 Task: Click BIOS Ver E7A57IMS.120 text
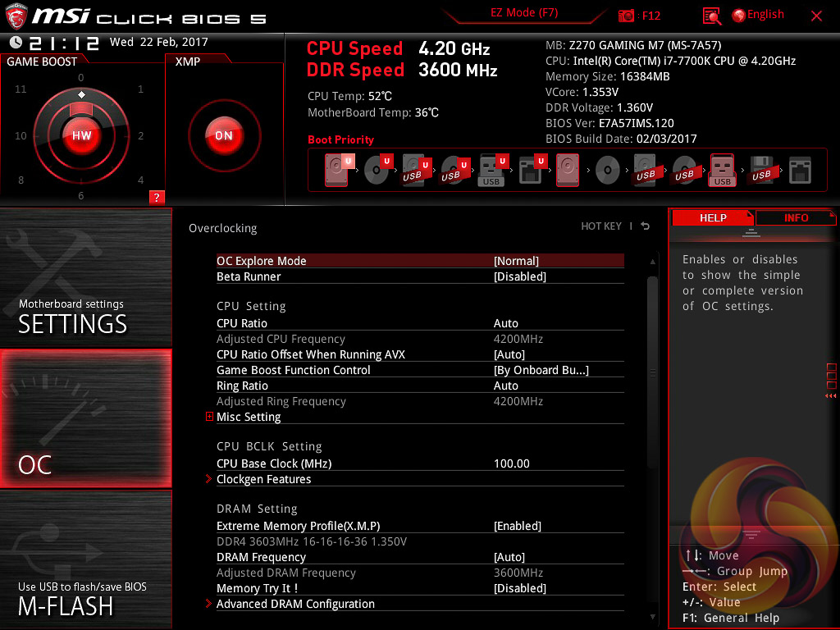click(x=609, y=123)
